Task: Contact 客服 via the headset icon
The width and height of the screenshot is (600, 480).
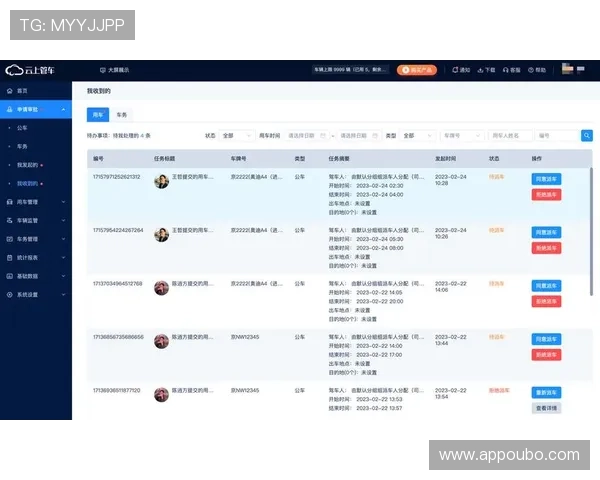Action: pyautogui.click(x=512, y=70)
